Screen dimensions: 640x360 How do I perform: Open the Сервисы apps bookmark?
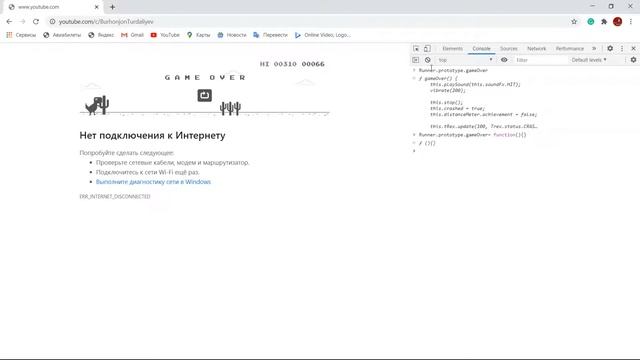point(21,35)
